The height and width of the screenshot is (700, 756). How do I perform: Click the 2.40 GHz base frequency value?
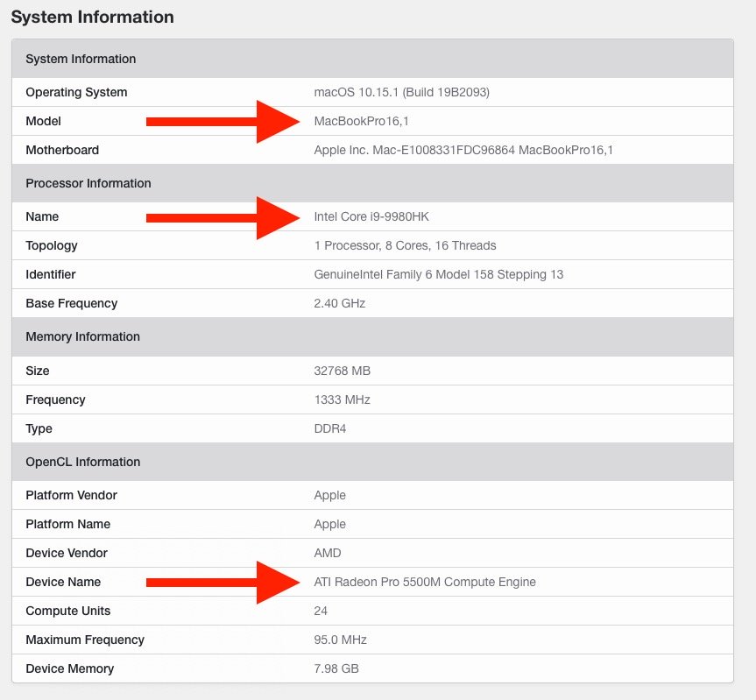[339, 303]
